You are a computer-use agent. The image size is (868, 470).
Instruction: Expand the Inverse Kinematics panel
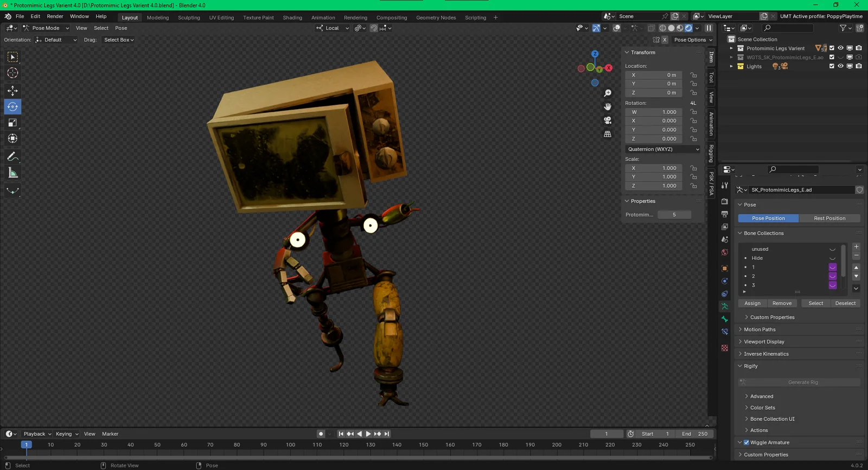pyautogui.click(x=766, y=354)
